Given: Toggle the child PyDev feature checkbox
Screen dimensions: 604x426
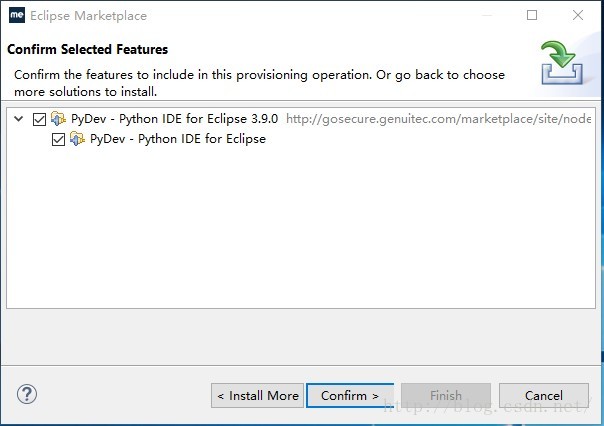Looking at the screenshot, I should [x=58, y=138].
